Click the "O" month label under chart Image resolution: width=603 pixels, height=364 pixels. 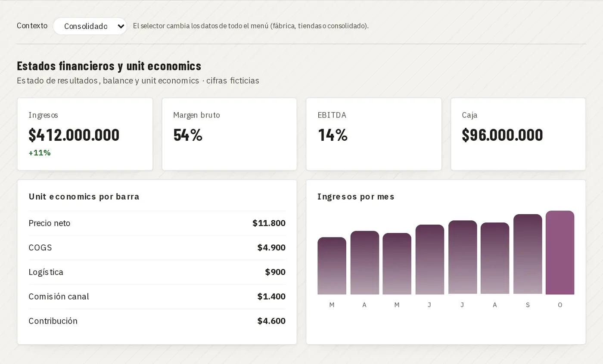560,305
